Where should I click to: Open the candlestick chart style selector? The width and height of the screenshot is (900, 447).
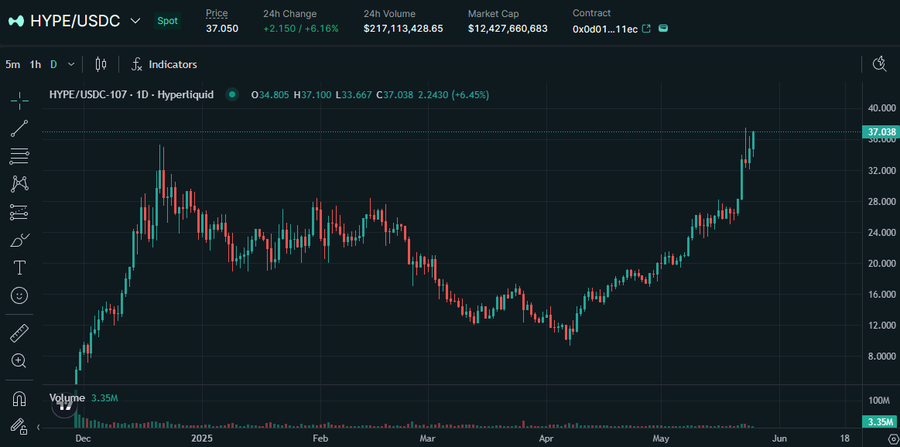(x=101, y=64)
